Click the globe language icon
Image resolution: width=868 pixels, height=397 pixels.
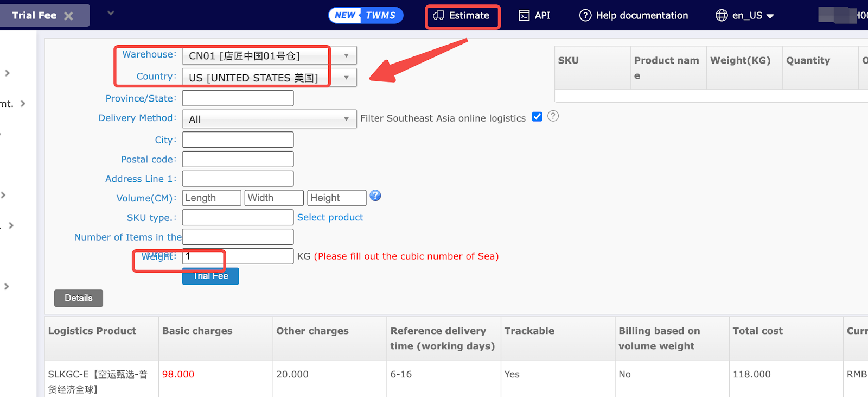pyautogui.click(x=722, y=16)
